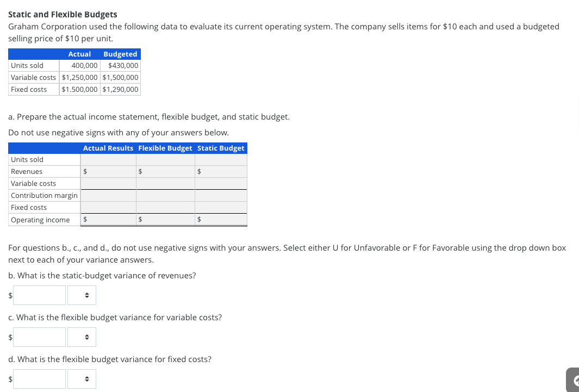Click the answer box for question d
The height and width of the screenshot is (392, 579).
[39, 378]
